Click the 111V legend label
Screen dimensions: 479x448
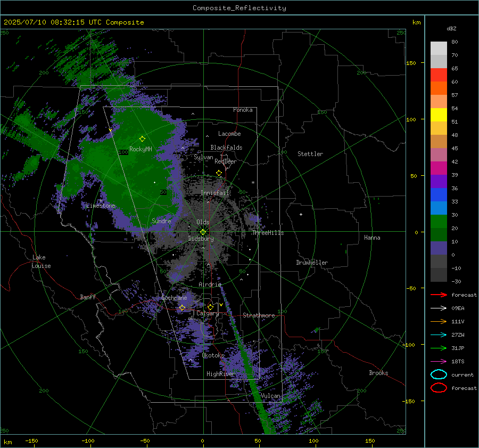458,321
